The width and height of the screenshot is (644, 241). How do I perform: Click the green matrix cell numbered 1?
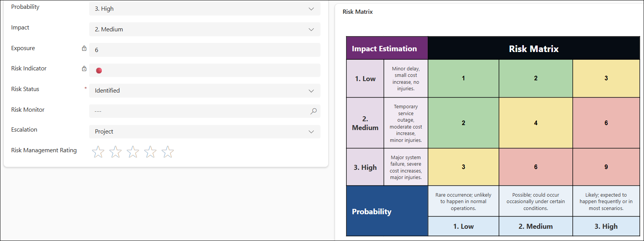pos(463,78)
